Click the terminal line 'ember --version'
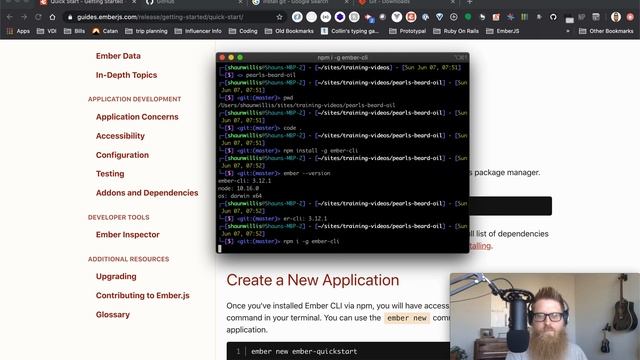The height and width of the screenshot is (360, 640). point(307,173)
